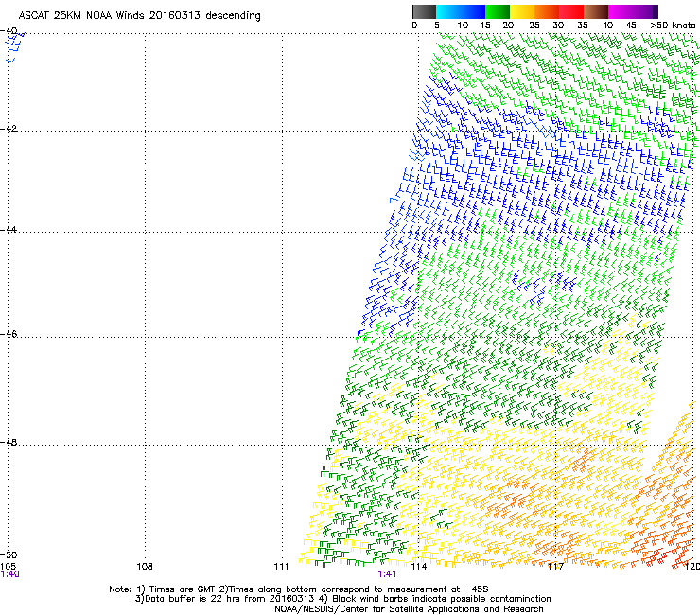The image size is (700, 615).
Task: Click the blue 10-15 knots legend color
Action: (x=473, y=11)
